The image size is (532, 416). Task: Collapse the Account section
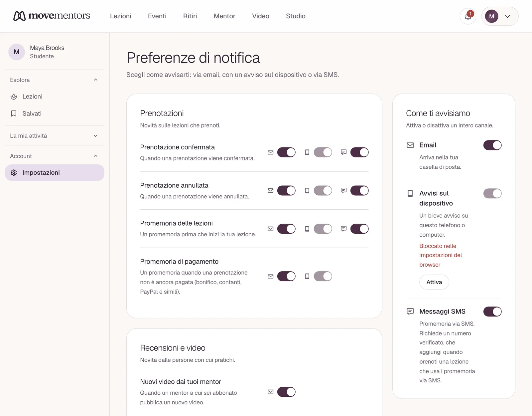(x=55, y=156)
